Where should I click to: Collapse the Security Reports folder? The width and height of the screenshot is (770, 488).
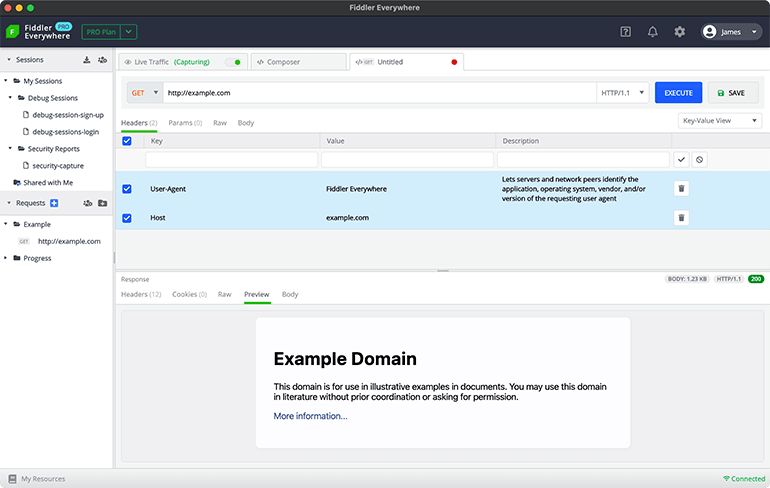click(10, 148)
